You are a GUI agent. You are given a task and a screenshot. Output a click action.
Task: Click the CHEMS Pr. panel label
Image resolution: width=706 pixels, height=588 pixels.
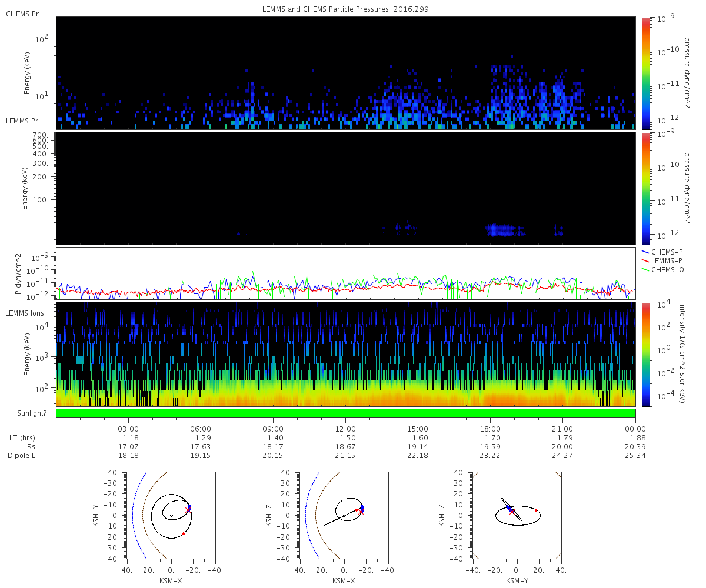(x=23, y=14)
